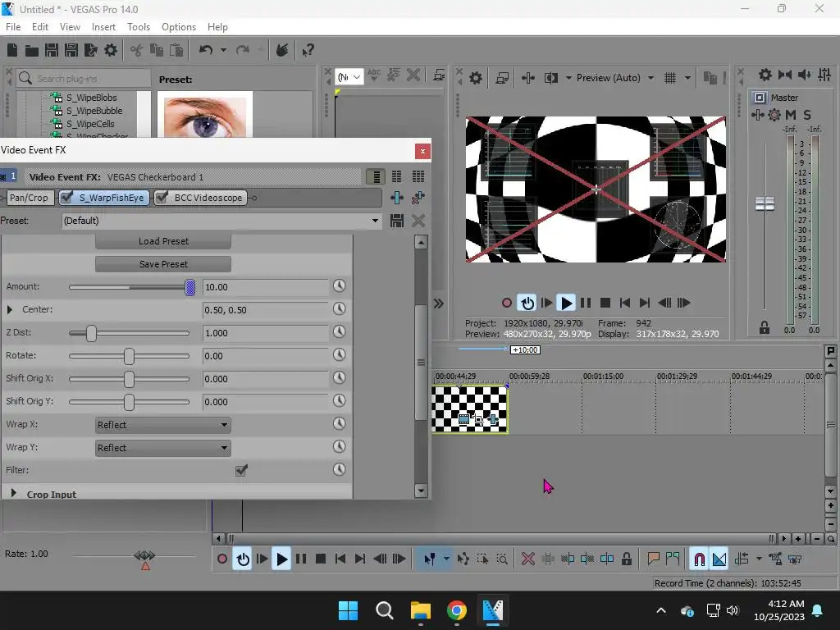This screenshot has width=840, height=630.
Task: Toggle Loop Playback in preview transport
Action: point(527,304)
